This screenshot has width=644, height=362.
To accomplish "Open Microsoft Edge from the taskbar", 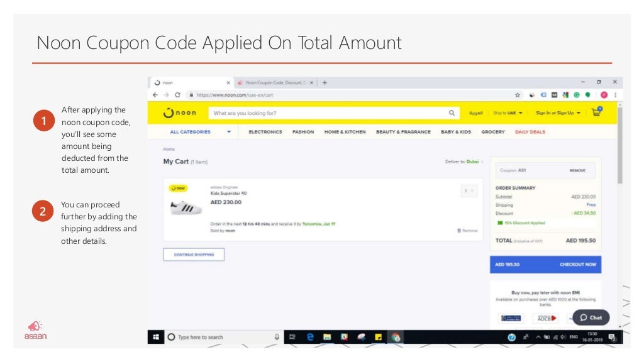I will pos(310,337).
